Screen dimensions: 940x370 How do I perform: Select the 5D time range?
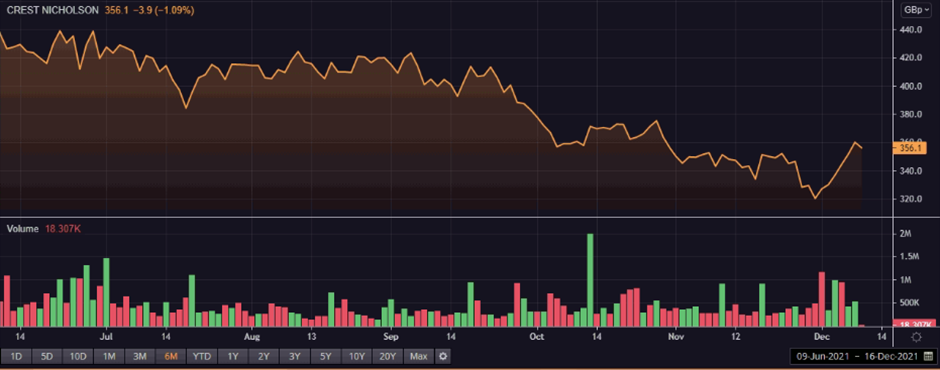pos(47,356)
